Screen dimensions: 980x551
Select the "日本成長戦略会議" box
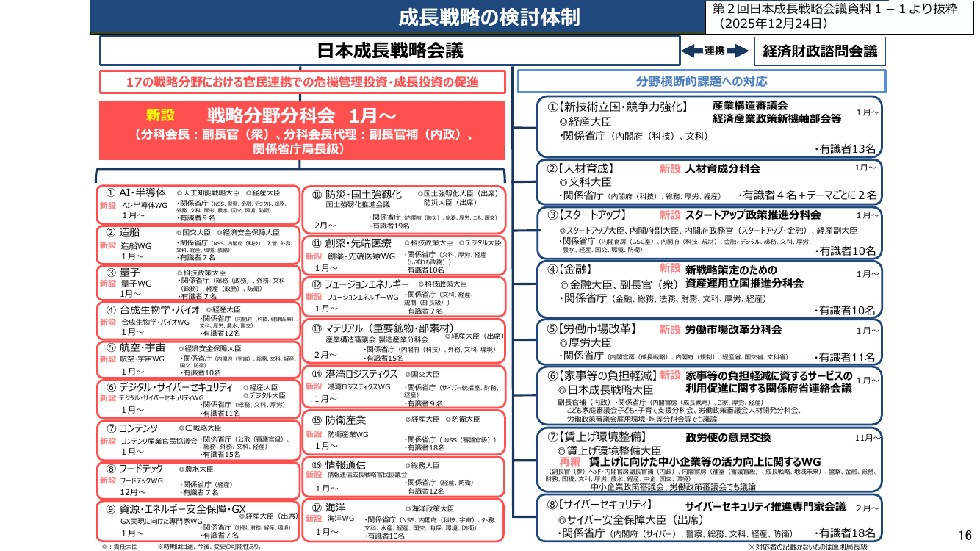pos(390,51)
